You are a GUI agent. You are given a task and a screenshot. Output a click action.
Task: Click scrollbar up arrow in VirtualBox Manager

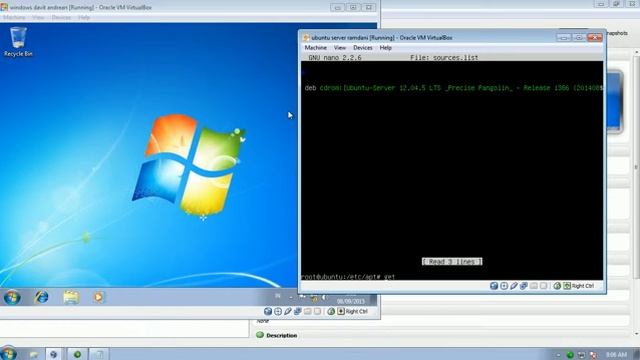[x=636, y=53]
